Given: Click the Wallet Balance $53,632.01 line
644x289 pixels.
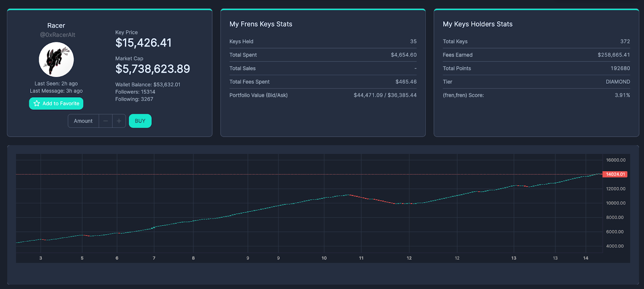Looking at the screenshot, I should (148, 84).
